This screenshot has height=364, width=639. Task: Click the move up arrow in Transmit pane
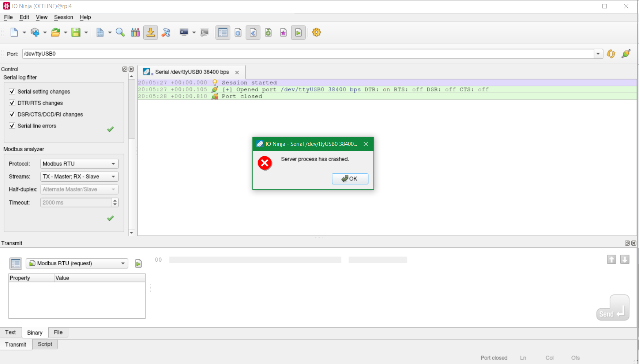612,259
